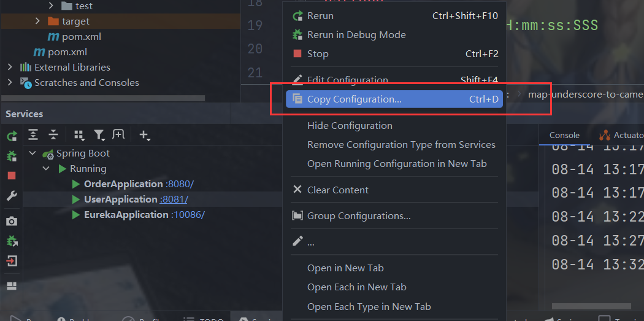Viewport: 644px width, 321px height.
Task: Collapse the Running group node
Action: (x=46, y=169)
